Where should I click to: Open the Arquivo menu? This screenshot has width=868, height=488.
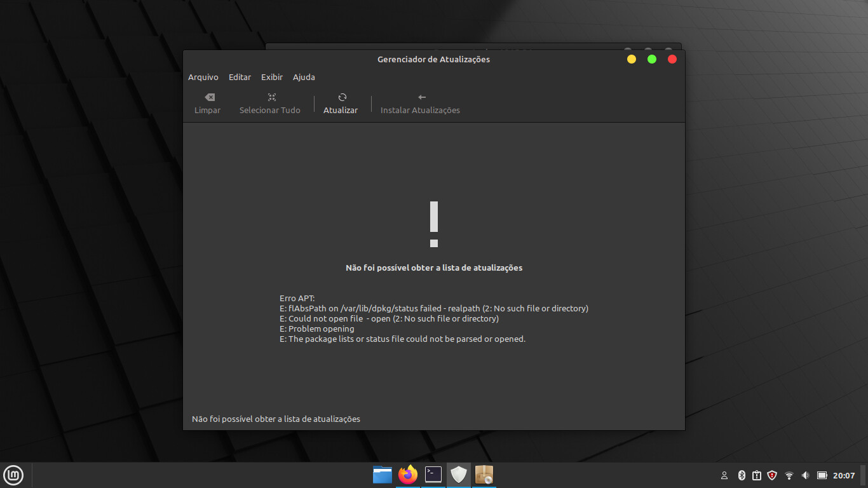coord(203,77)
